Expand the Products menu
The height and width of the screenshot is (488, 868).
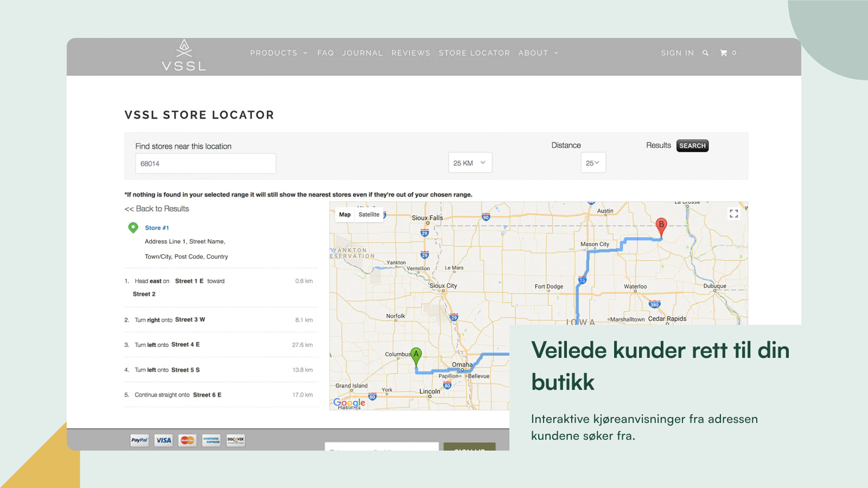coord(279,53)
